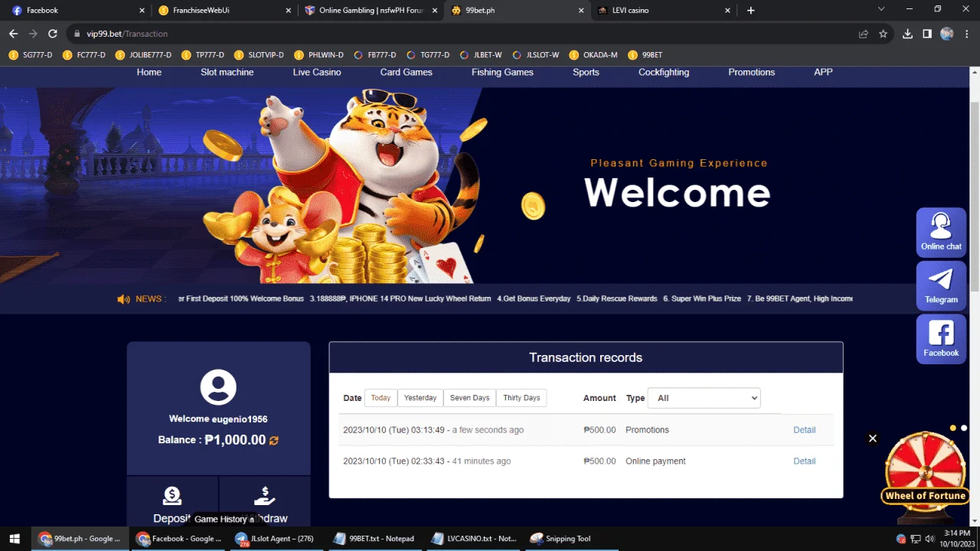Viewport: 980px width, 551px height.
Task: Click the address bar URL field
Action: coord(459,34)
